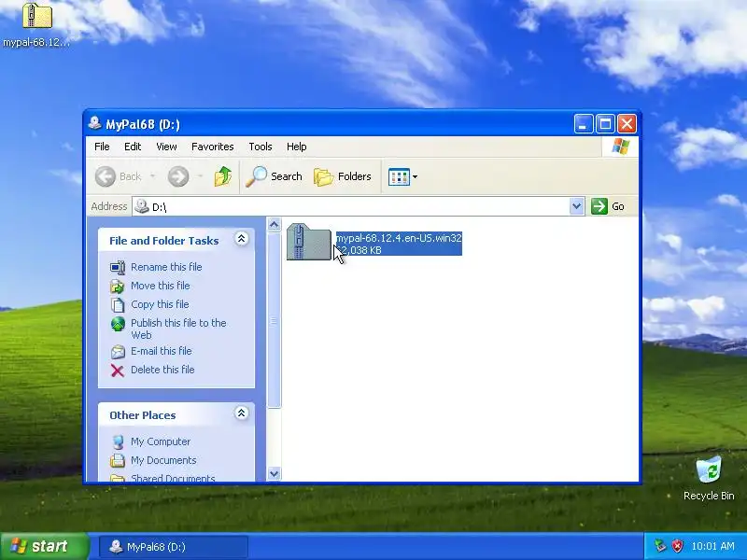The height and width of the screenshot is (560, 747).
Task: Click Copy this file
Action: [160, 304]
